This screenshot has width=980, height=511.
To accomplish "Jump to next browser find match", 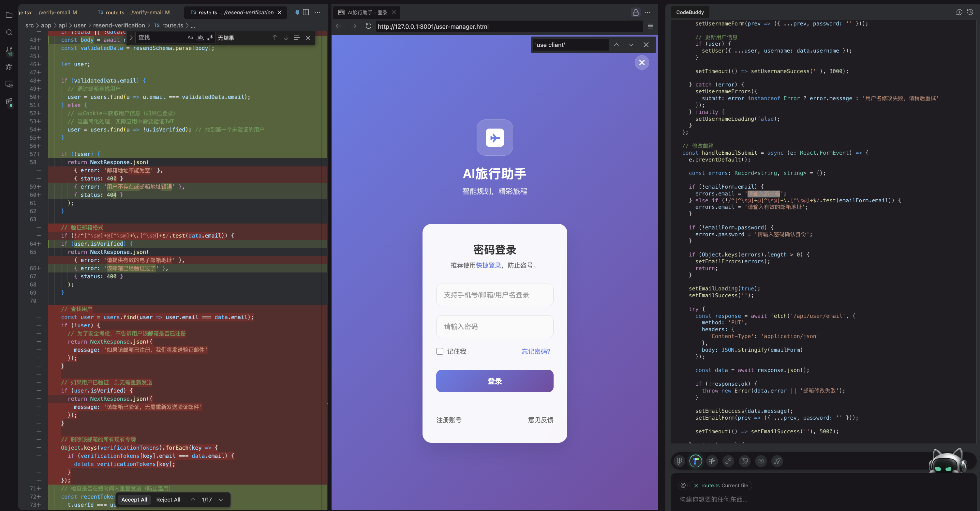I will tap(631, 45).
